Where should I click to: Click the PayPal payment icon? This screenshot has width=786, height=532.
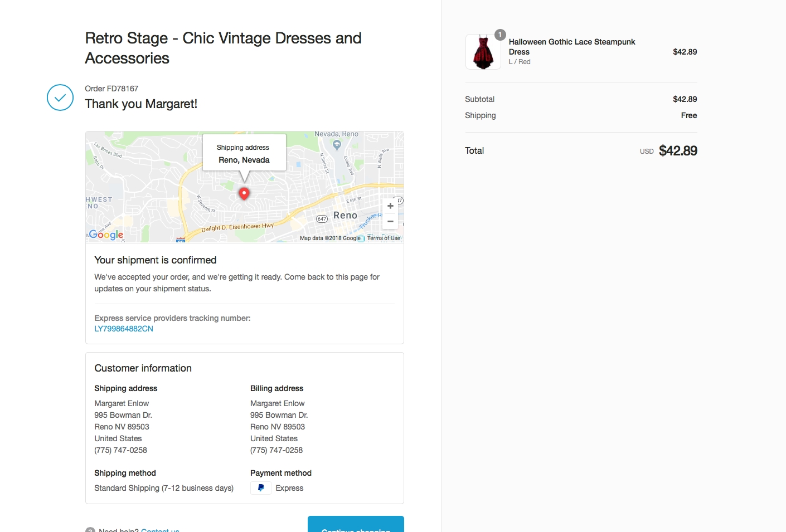click(260, 488)
